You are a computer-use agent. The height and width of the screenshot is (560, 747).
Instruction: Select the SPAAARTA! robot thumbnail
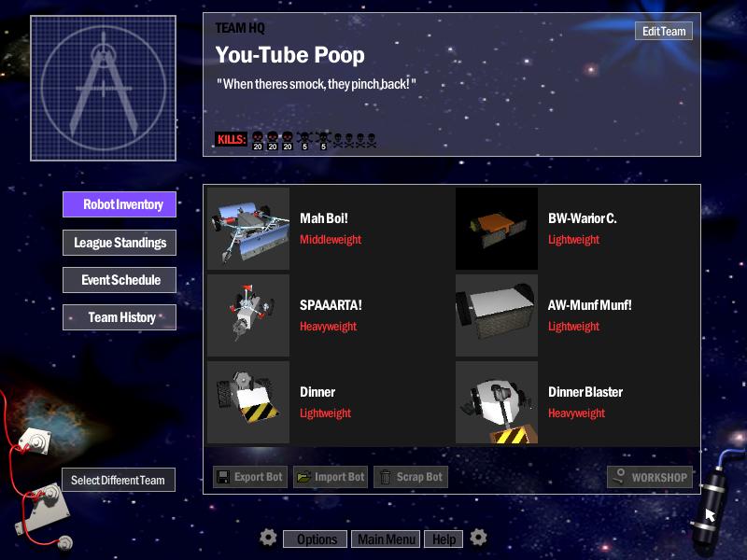pos(248,315)
